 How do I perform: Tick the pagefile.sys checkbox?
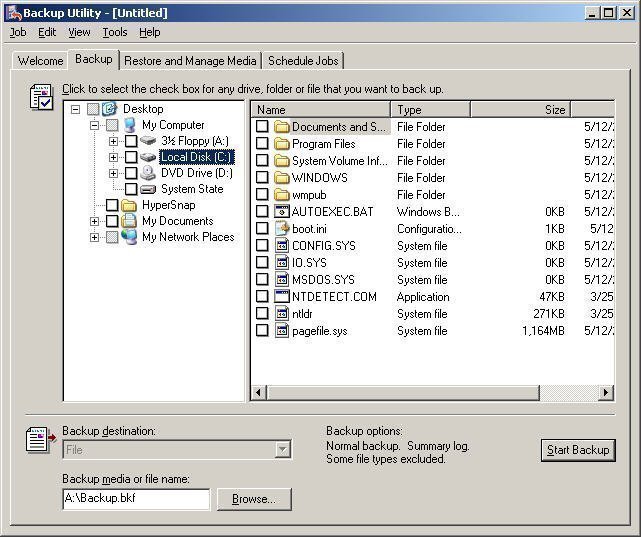point(262,331)
